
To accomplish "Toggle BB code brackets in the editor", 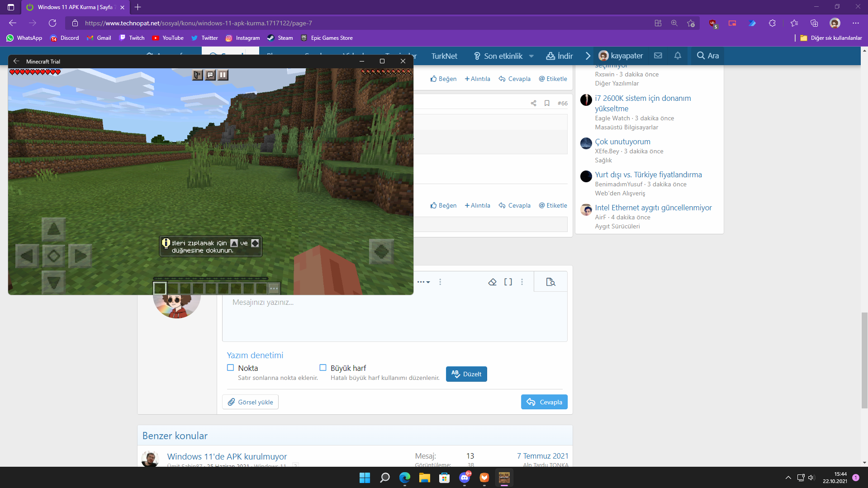I will tap(508, 282).
